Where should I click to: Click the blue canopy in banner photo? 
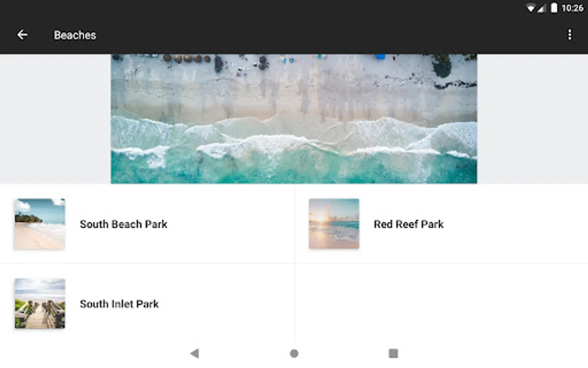click(x=381, y=57)
